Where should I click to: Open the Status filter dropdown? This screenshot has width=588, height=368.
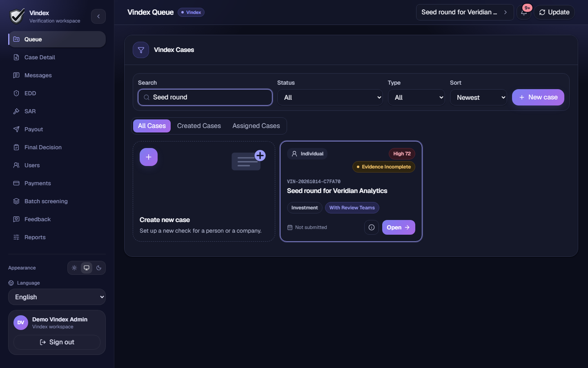(330, 97)
